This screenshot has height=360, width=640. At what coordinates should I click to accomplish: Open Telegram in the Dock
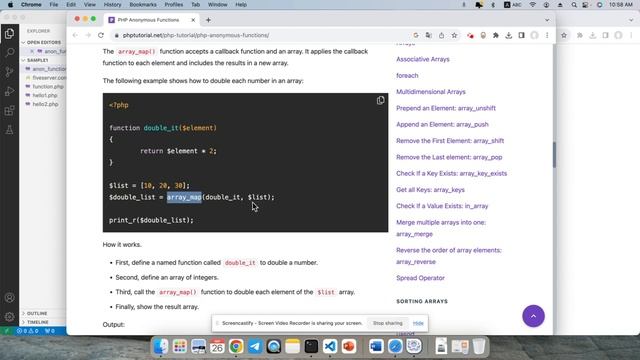pyautogui.click(x=255, y=347)
